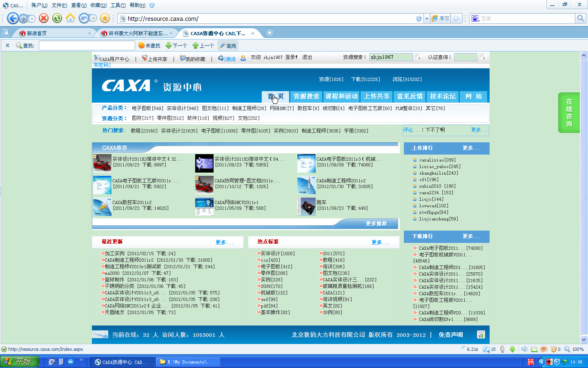The width and height of the screenshot is (588, 368).
Task: Toggle the 高亮 highlight button in find bar
Action: pyautogui.click(x=228, y=46)
